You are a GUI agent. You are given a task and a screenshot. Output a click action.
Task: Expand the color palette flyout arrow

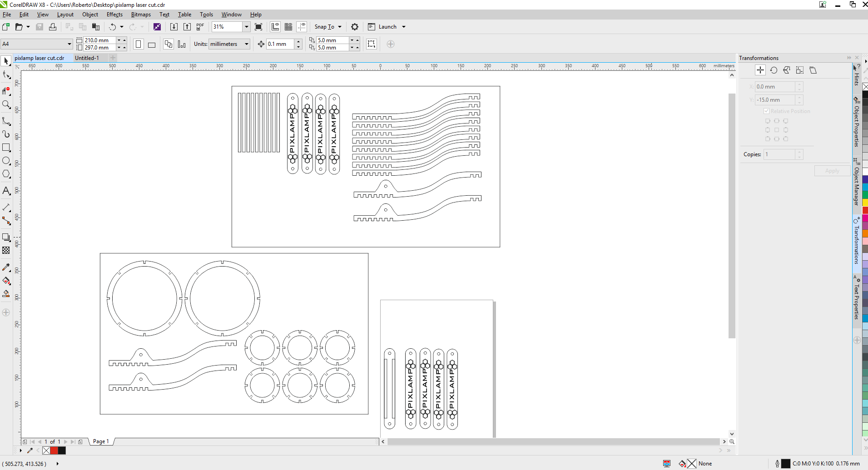(865, 61)
